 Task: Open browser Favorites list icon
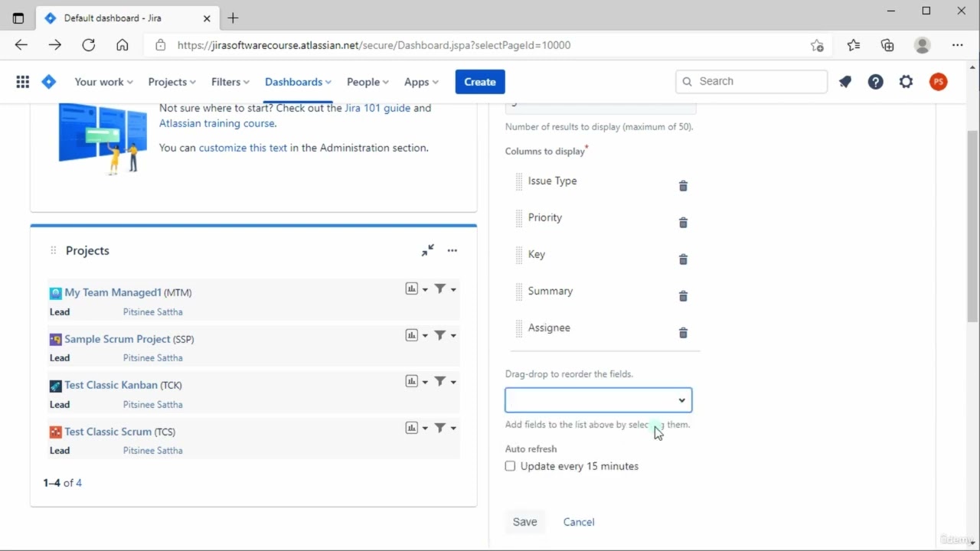pyautogui.click(x=854, y=45)
